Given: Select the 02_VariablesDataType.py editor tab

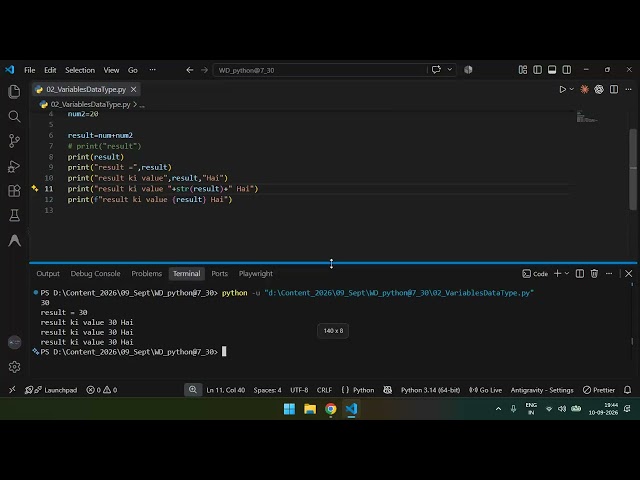Looking at the screenshot, I should click(x=86, y=89).
